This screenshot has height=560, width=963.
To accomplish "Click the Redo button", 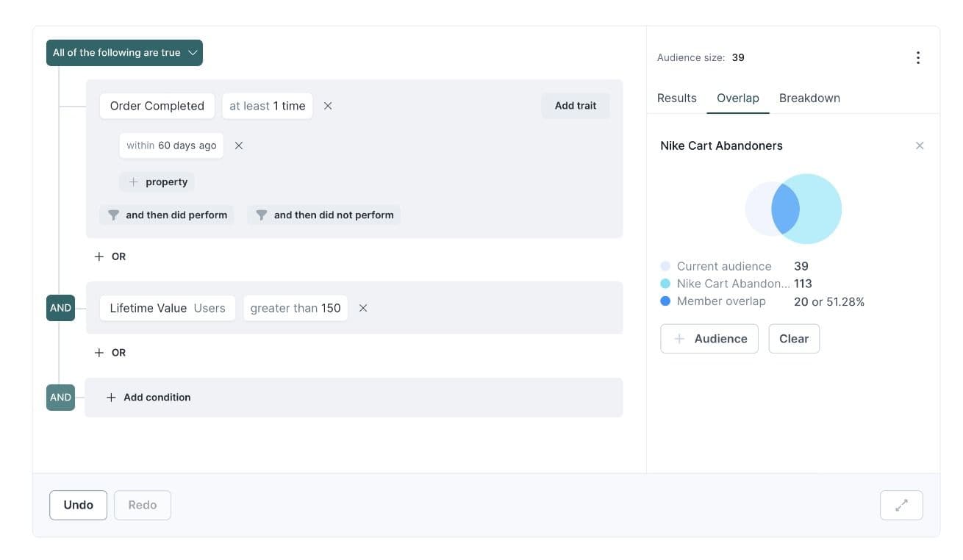I will click(x=143, y=505).
